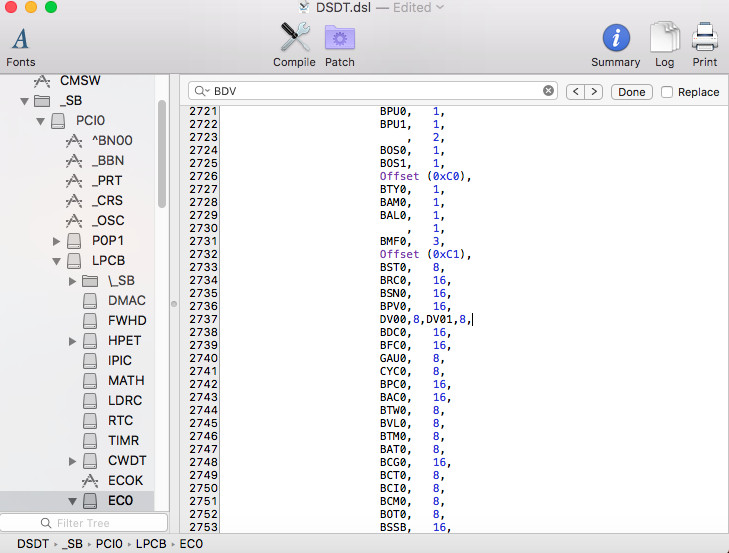Image resolution: width=729 pixels, height=553 pixels.
Task: Click LPCB in the bottom path bar
Action: (153, 544)
